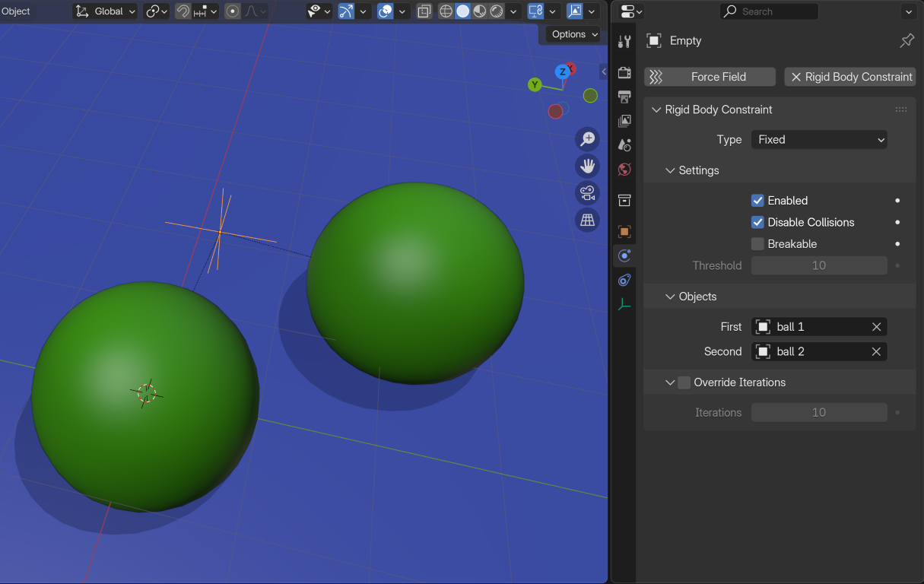The width and height of the screenshot is (924, 584).
Task: Disable the Enabled constraint checkbox
Action: click(x=757, y=200)
